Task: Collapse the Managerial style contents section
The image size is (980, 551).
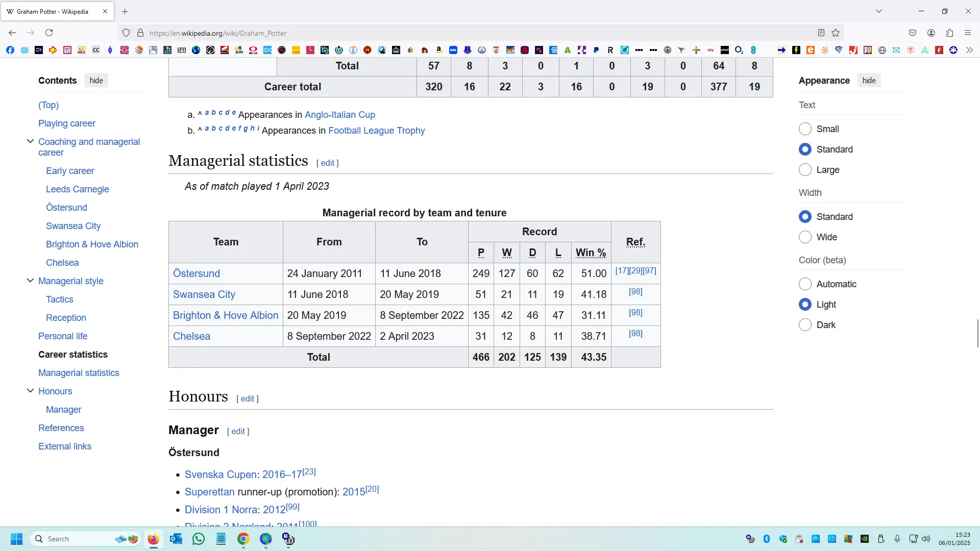Action: (30, 281)
